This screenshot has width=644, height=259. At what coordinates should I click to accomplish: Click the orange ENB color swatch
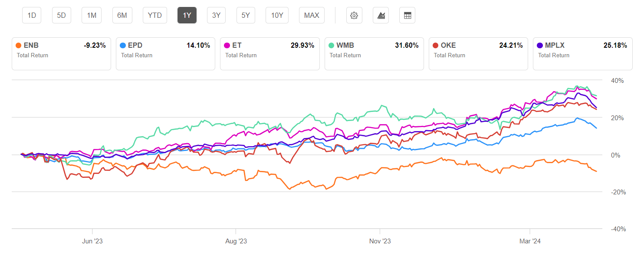click(19, 45)
